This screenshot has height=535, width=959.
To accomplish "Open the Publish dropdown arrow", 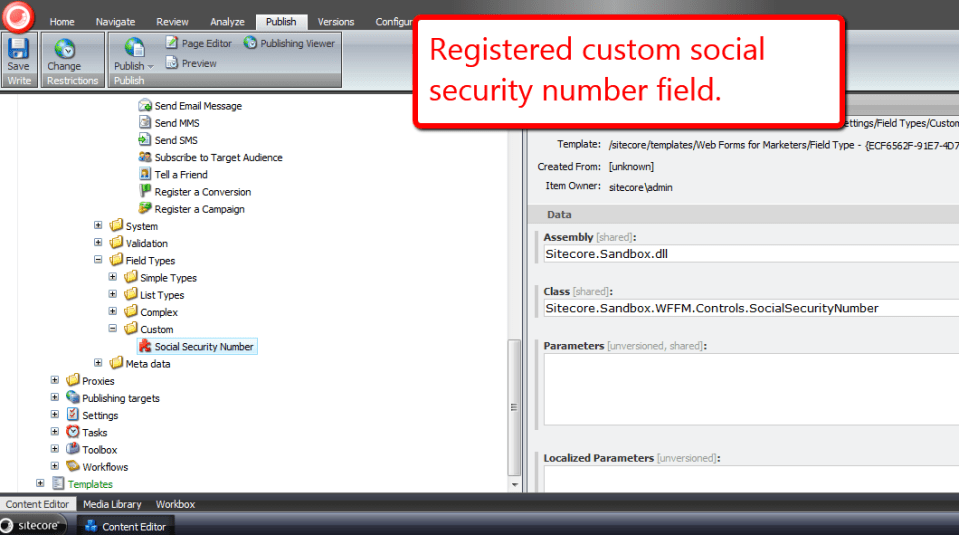I will coord(150,67).
